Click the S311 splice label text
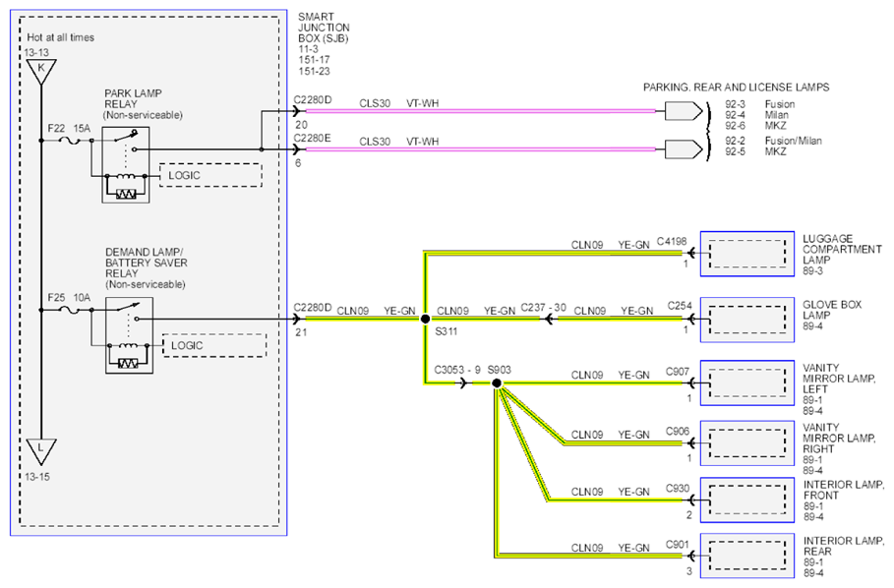Image resolution: width=894 pixels, height=588 pixels. pos(446,331)
